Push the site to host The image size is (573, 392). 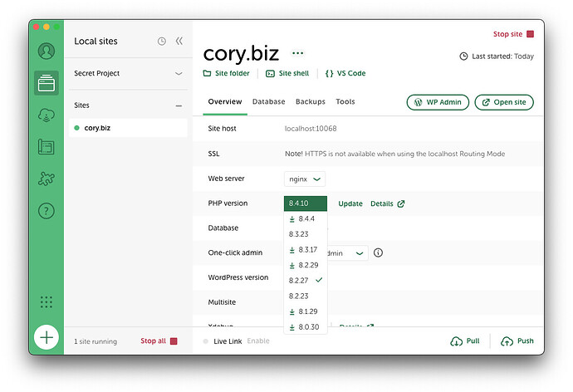point(517,341)
